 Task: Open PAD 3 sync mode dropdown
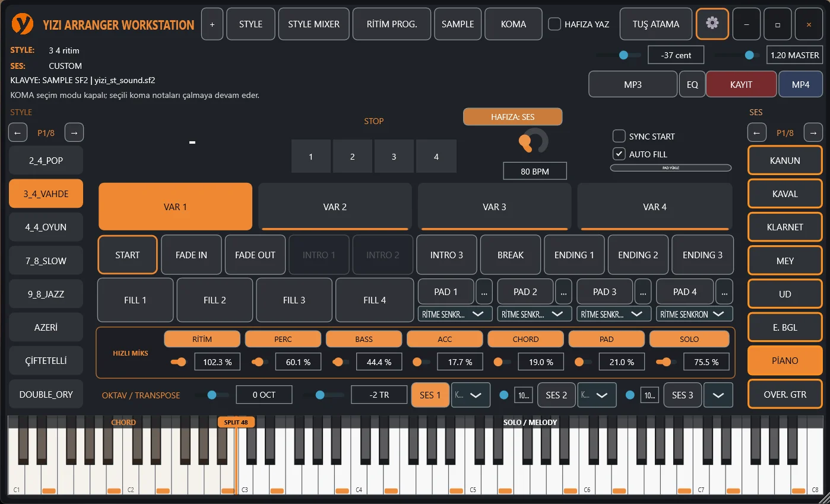(x=614, y=313)
